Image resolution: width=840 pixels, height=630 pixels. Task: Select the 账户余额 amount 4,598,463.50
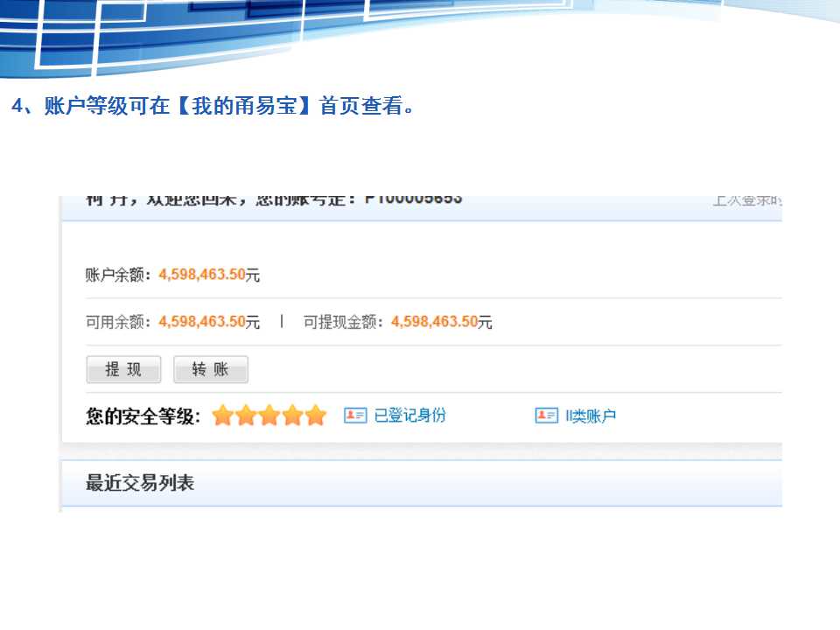pos(202,274)
